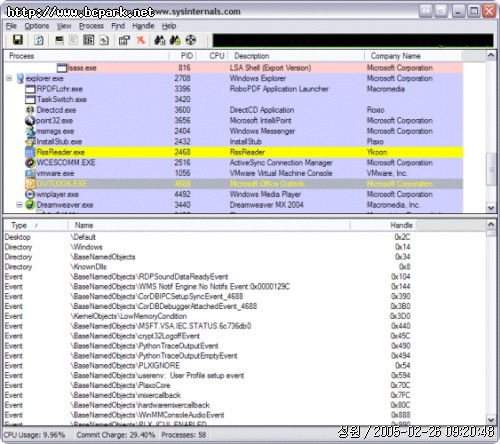The width and height of the screenshot is (500, 444).
Task: Sort handles by the Name column header
Action: click(x=209, y=225)
